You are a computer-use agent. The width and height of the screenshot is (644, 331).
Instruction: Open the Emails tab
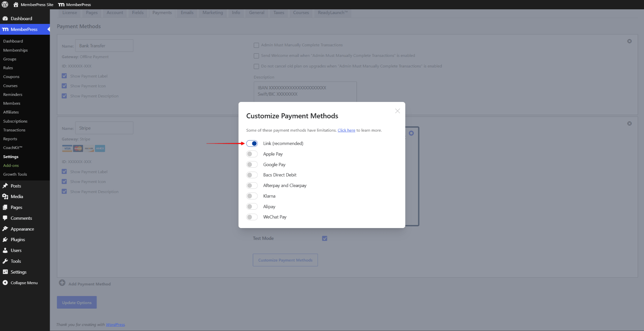[x=187, y=13]
